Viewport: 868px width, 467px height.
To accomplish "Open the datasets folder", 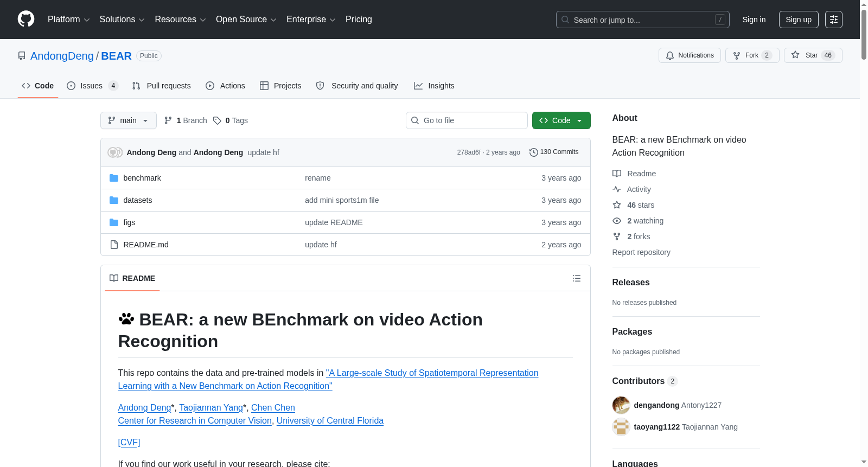I will coord(138,200).
